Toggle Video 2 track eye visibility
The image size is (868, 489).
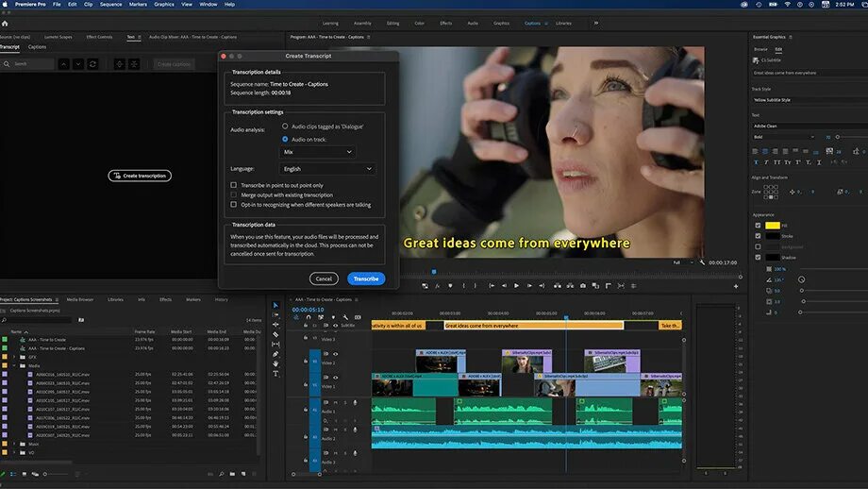click(x=335, y=354)
